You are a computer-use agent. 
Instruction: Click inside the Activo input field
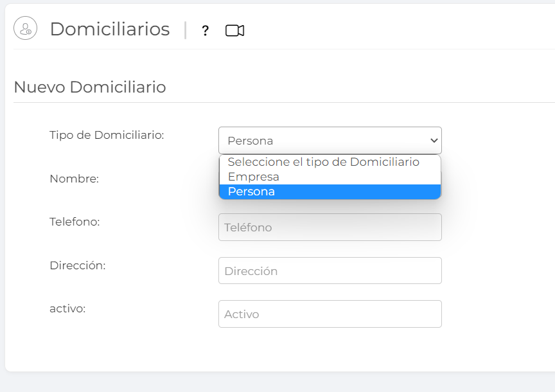[330, 314]
